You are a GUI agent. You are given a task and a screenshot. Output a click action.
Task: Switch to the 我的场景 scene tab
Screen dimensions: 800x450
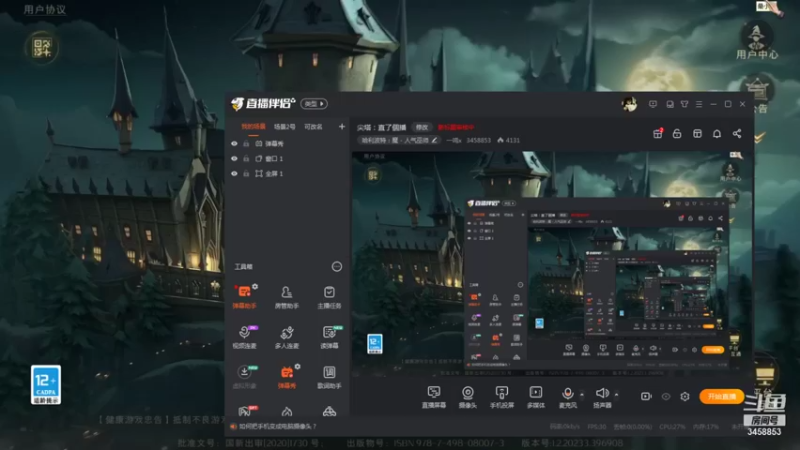click(x=253, y=127)
